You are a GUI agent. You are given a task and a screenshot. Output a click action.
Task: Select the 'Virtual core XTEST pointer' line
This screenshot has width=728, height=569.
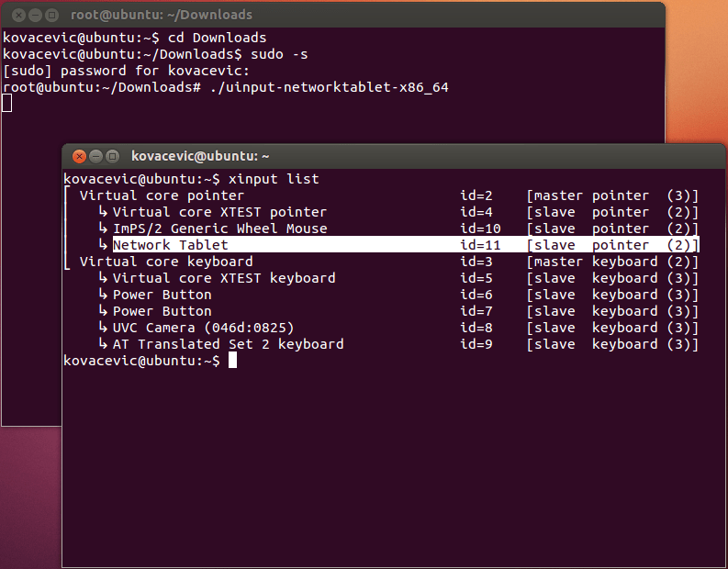coord(398,212)
